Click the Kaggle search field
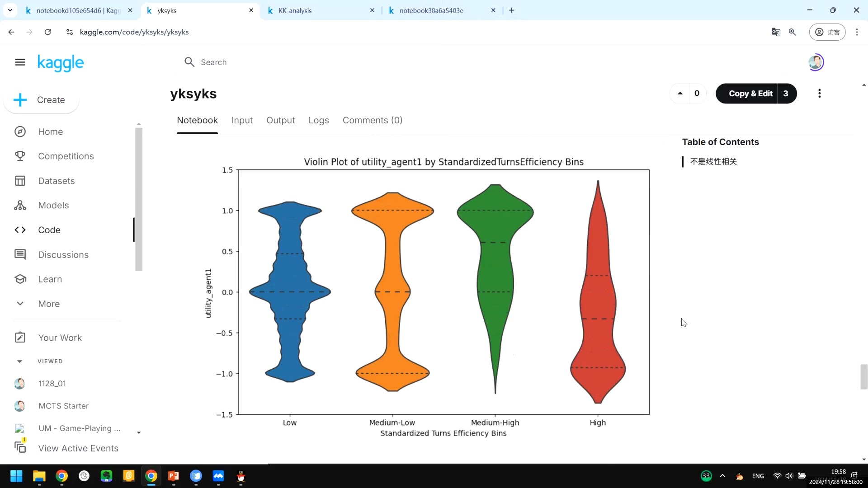The width and height of the screenshot is (868, 488). pyautogui.click(x=271, y=62)
